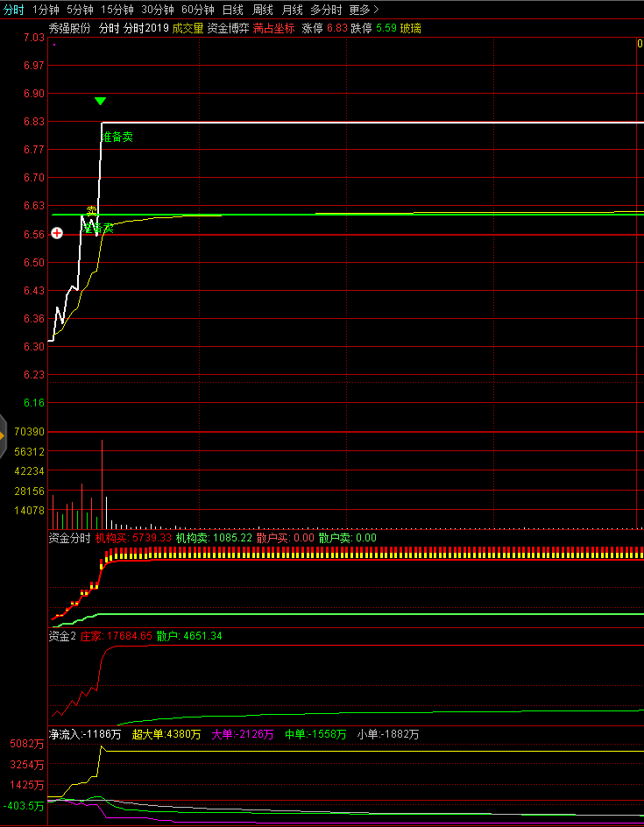
Task: Click the 资金分时 panel title
Action: pos(69,538)
